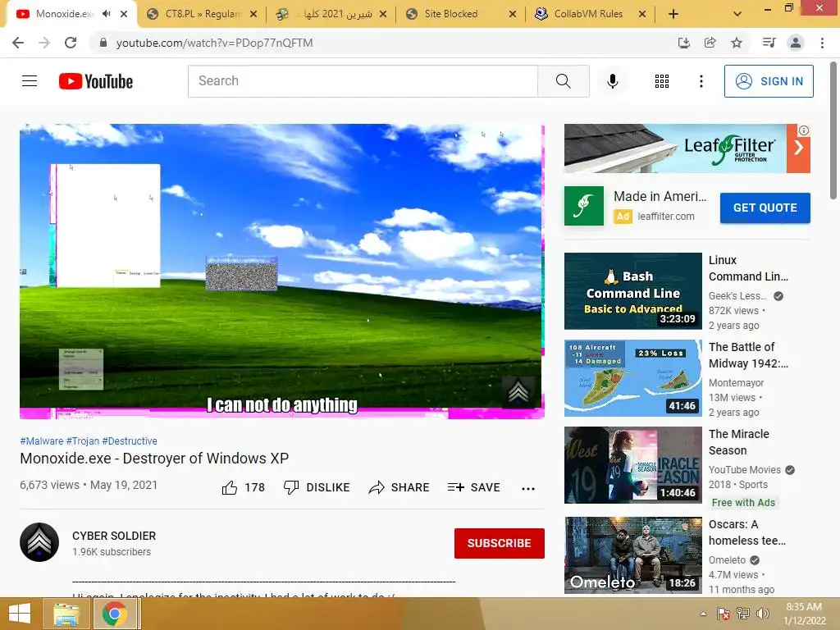Click the volume icon in system tray
The height and width of the screenshot is (630, 840).
763,614
